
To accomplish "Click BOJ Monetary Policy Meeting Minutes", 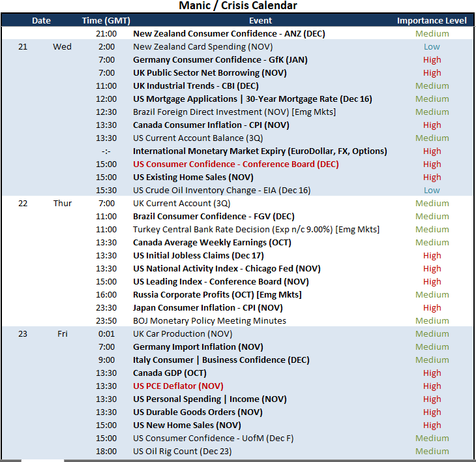I will click(209, 321).
